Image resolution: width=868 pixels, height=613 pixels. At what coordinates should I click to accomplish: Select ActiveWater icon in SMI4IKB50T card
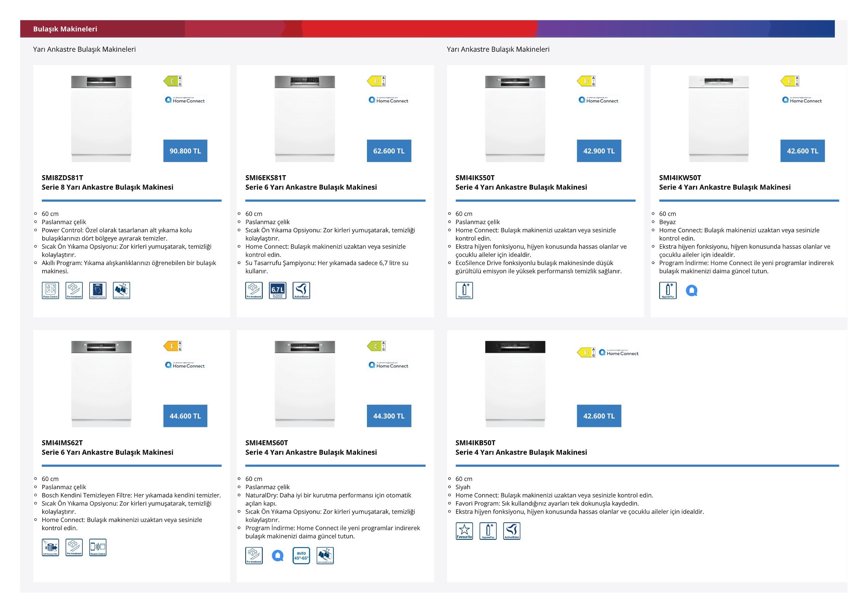512,531
